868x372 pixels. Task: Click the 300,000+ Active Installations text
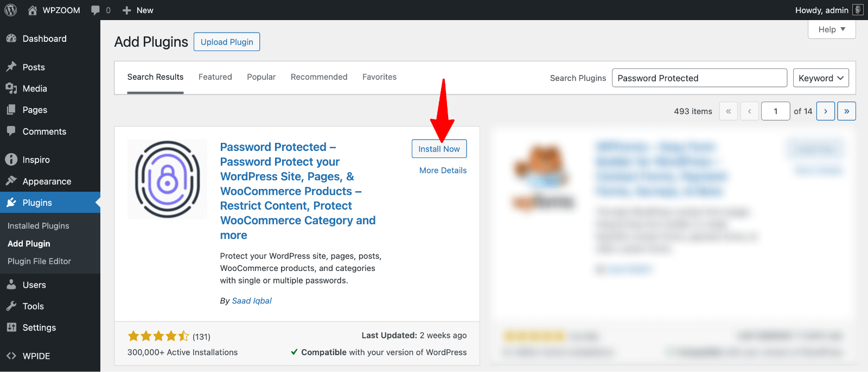coord(182,352)
